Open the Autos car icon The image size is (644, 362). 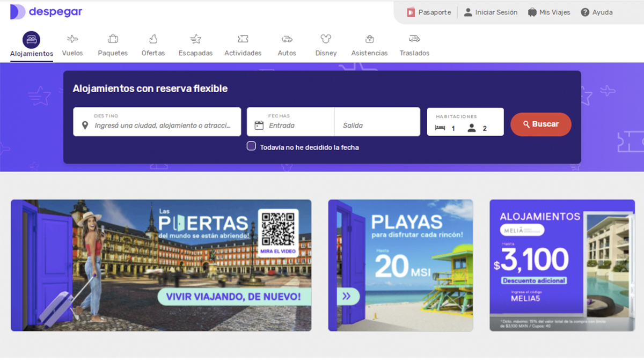tap(287, 39)
